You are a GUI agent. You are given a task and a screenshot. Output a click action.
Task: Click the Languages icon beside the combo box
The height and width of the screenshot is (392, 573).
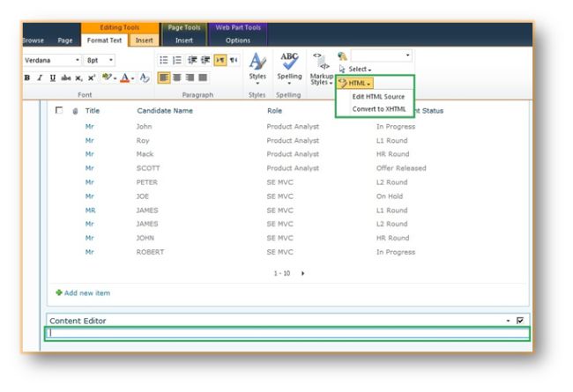click(x=342, y=55)
